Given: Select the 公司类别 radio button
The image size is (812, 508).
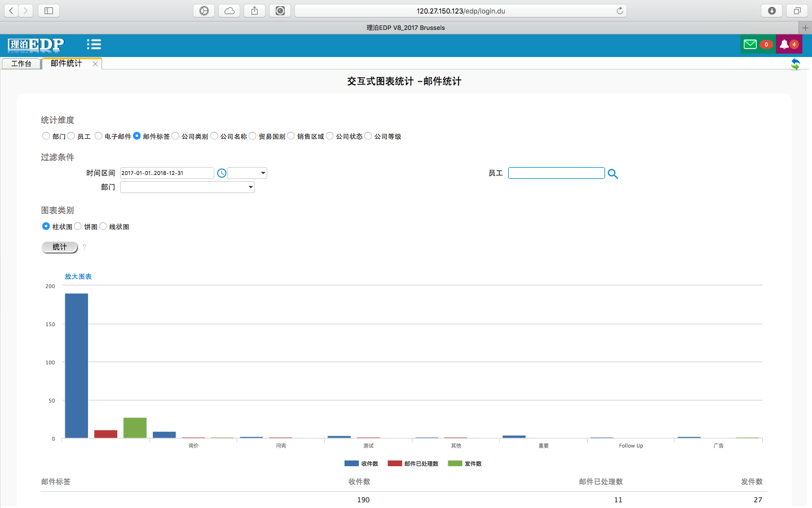Looking at the screenshot, I should point(175,136).
